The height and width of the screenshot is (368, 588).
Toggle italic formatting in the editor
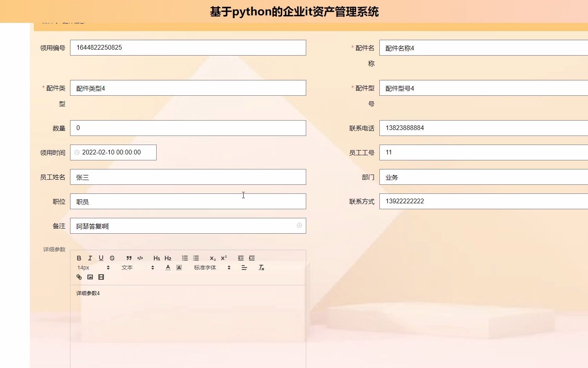(x=90, y=258)
